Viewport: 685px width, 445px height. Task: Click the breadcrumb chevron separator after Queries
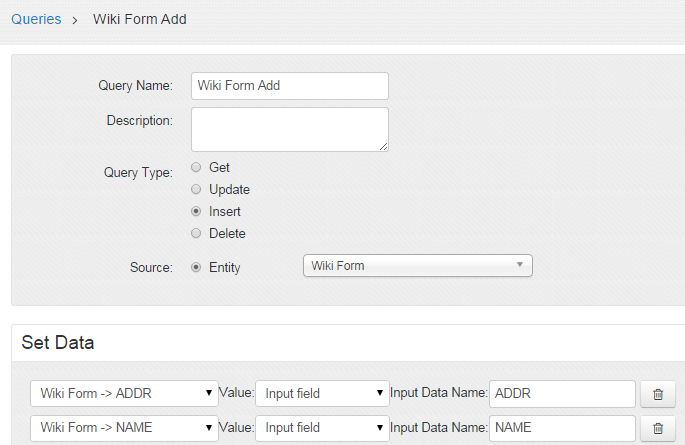[75, 20]
